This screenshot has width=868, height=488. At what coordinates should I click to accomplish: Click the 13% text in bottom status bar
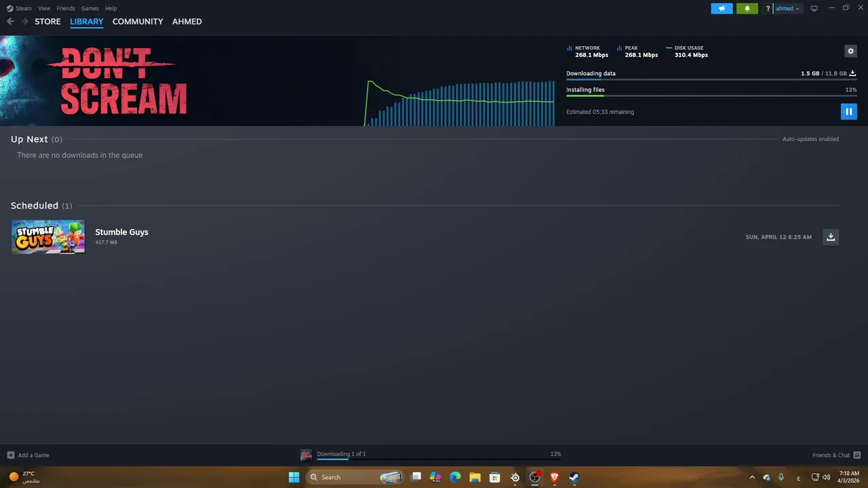point(555,454)
